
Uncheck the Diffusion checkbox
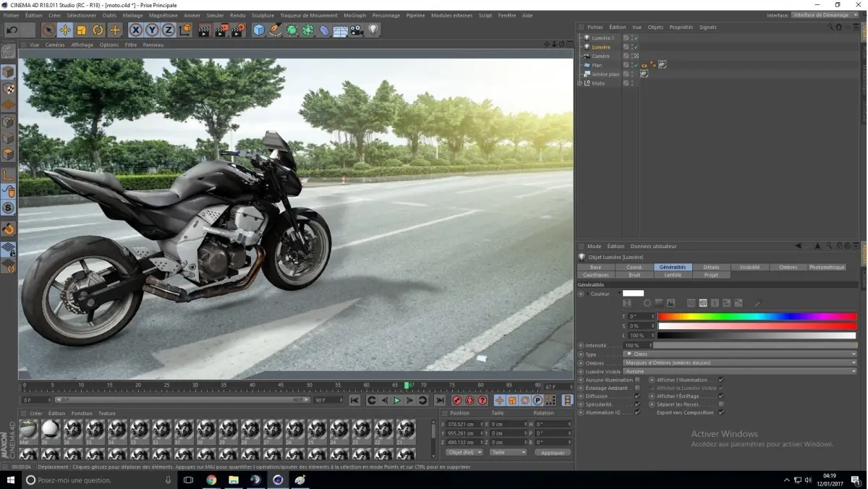point(637,396)
